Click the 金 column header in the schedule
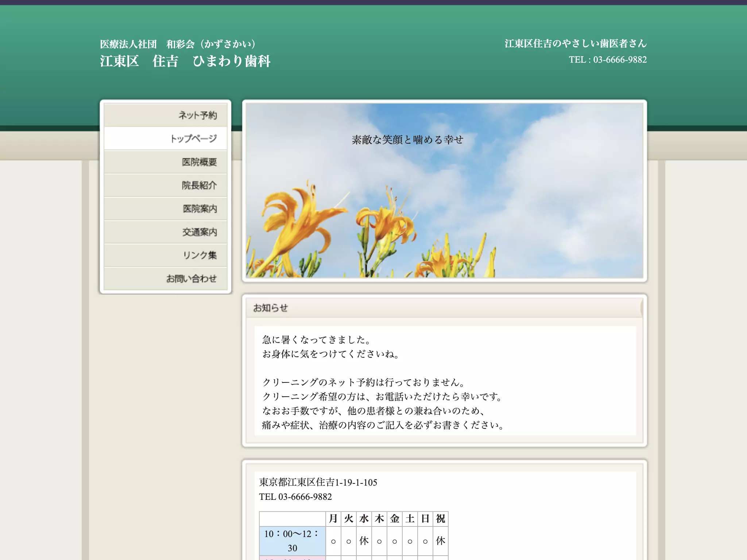747x560 pixels. pos(394,519)
